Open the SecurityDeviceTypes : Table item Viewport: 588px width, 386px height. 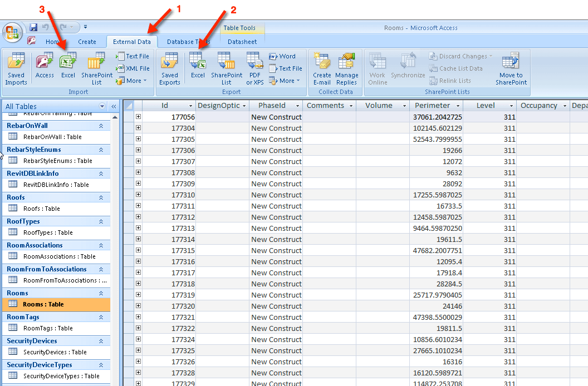coord(56,376)
